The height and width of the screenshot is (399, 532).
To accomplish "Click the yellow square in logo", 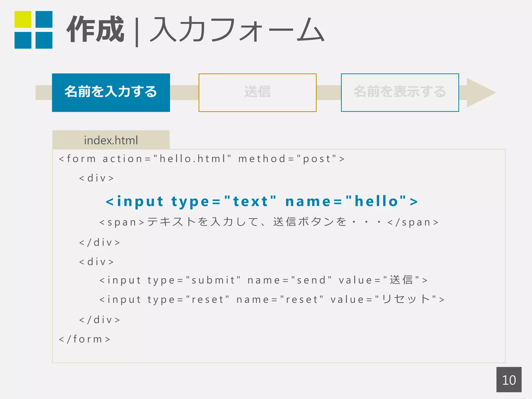I will click(23, 19).
